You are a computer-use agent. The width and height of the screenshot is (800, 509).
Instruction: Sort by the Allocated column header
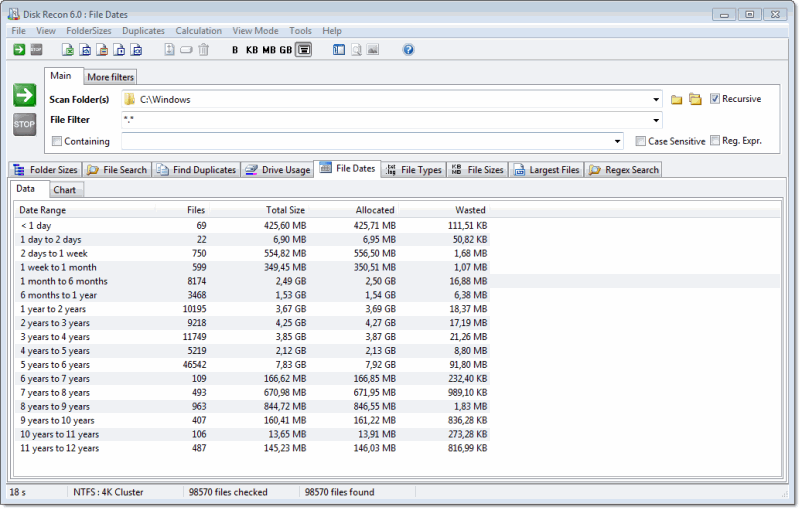tap(354, 210)
